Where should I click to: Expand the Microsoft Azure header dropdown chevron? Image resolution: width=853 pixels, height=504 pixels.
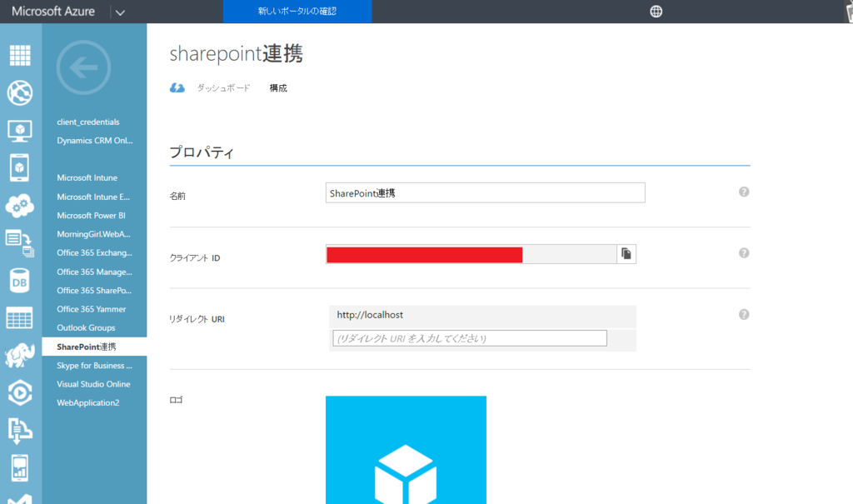point(120,12)
